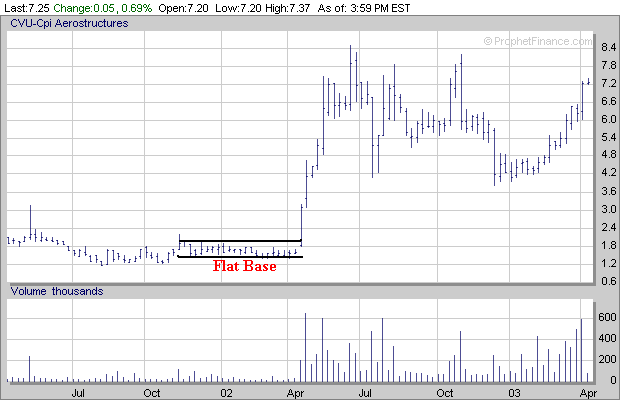This screenshot has width=620, height=400.
Task: Click the 0.69% change percentage
Action: [136, 8]
